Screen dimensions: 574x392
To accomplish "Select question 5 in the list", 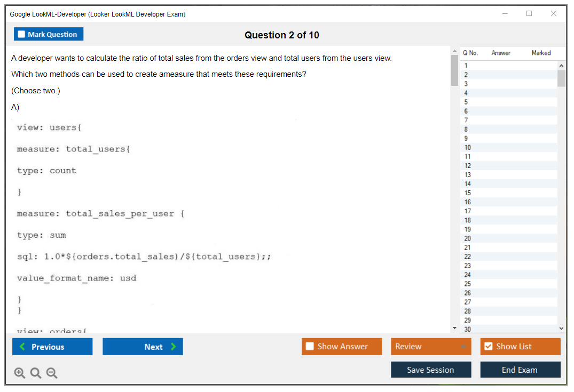I will tap(466, 102).
